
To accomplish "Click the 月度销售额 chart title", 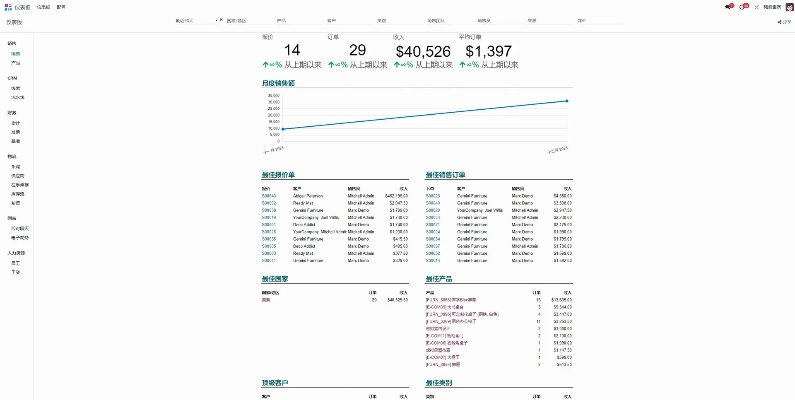I will [x=280, y=83].
